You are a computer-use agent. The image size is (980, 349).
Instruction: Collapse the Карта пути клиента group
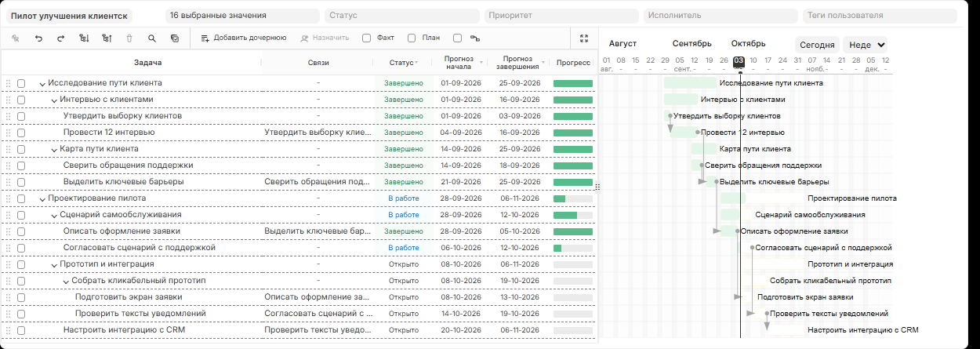pos(54,149)
